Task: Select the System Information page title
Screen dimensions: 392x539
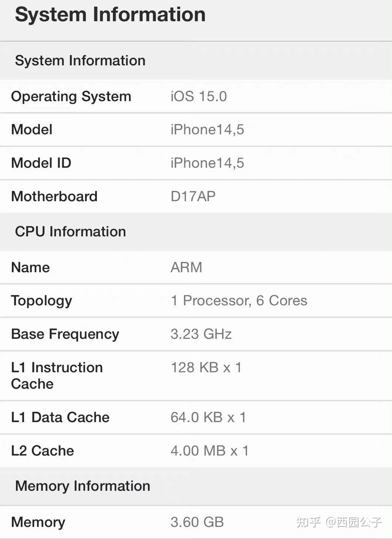Action: pyautogui.click(x=110, y=15)
